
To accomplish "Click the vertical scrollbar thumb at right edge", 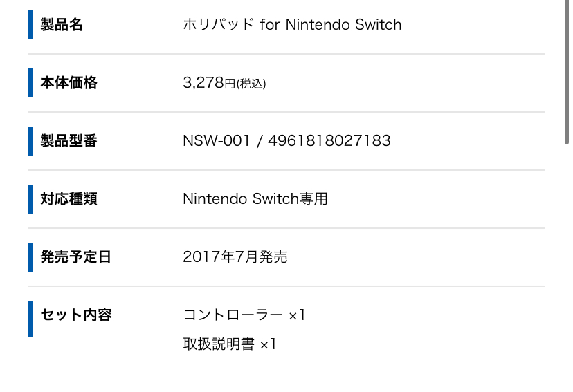I will pyautogui.click(x=566, y=73).
